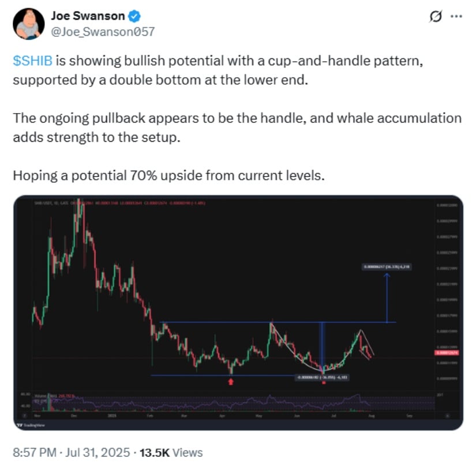Select the Aug label on time axis
Viewport: 476px width, 467px height.
[372, 416]
